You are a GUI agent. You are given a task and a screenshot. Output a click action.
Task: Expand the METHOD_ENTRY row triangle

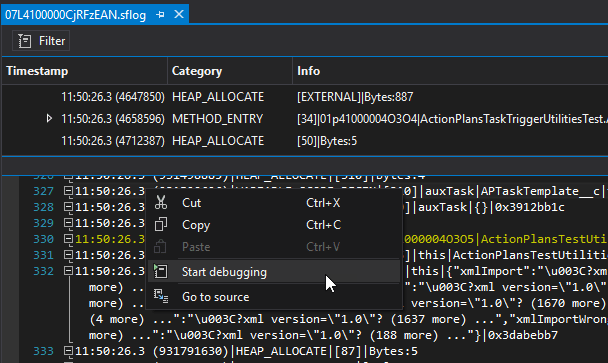49,118
